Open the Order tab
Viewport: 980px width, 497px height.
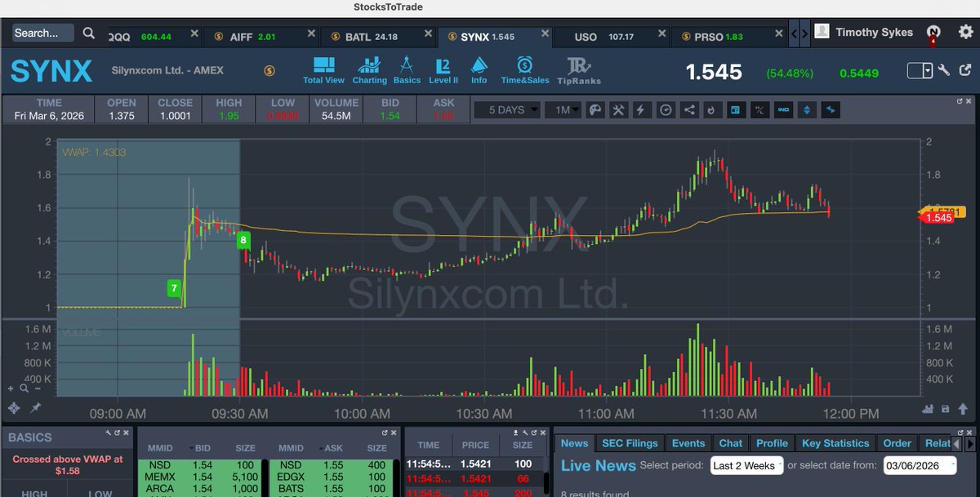pos(897,443)
